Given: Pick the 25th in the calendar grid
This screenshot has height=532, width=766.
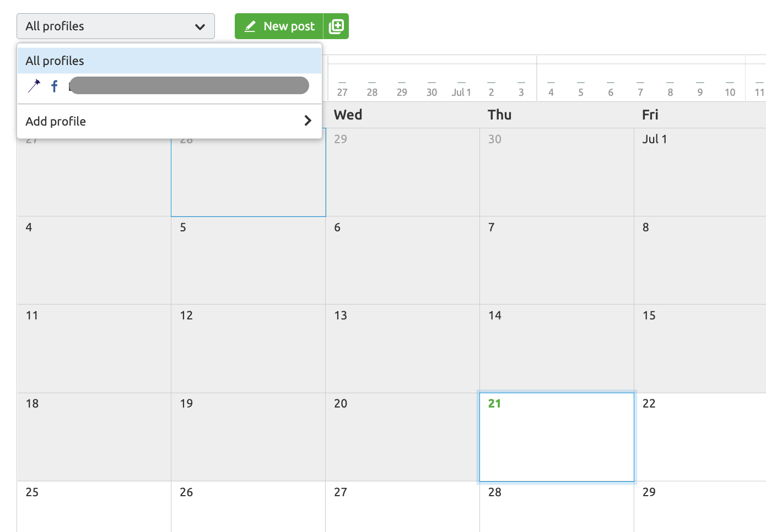Looking at the screenshot, I should pyautogui.click(x=94, y=507).
